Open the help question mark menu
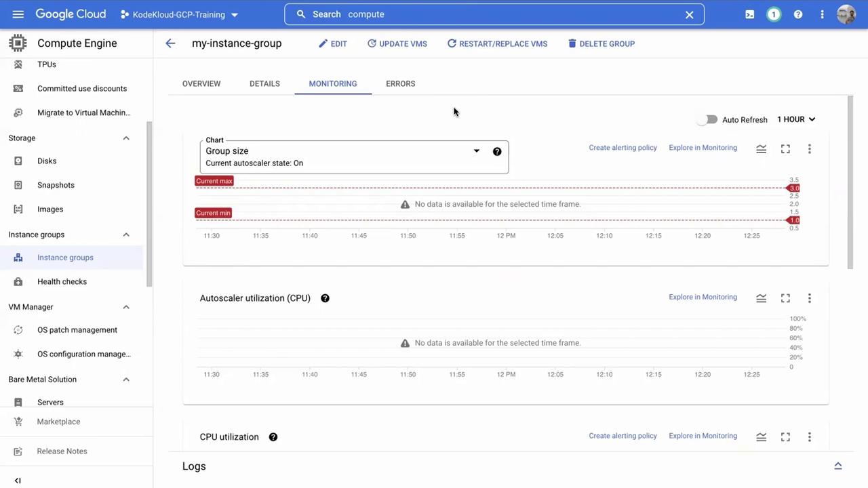Screen dimensions: 868x488 coord(798,14)
